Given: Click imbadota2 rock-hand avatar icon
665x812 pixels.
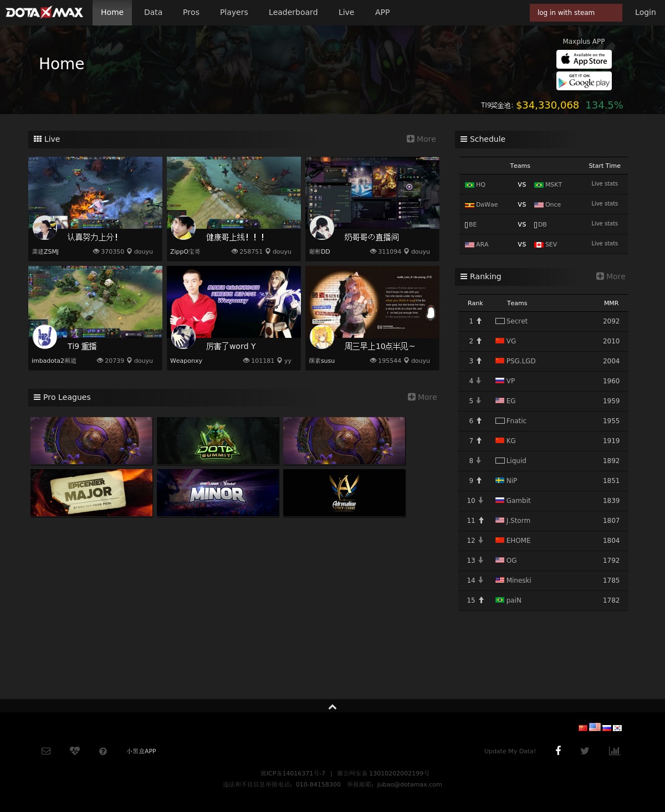Looking at the screenshot, I should coord(45,337).
